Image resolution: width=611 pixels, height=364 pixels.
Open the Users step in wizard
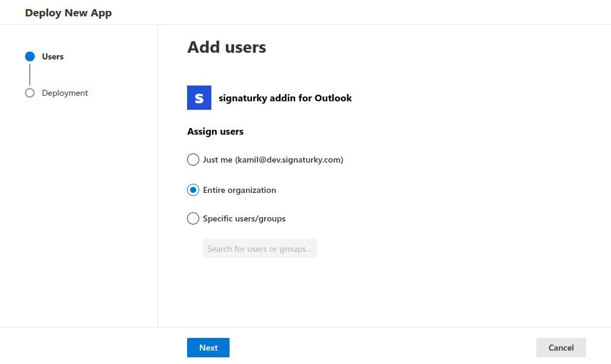click(x=53, y=57)
